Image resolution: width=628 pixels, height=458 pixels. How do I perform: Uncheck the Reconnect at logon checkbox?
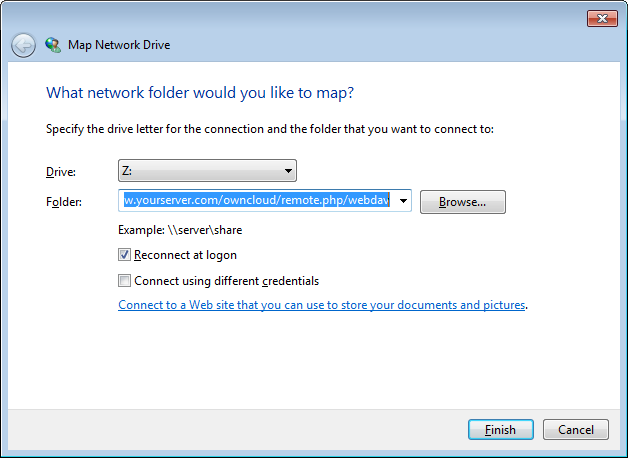coord(125,255)
